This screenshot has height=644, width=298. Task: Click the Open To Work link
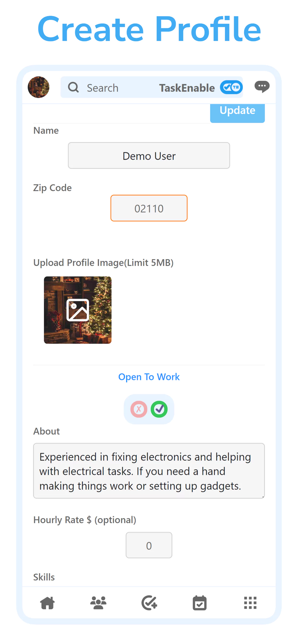tap(149, 377)
